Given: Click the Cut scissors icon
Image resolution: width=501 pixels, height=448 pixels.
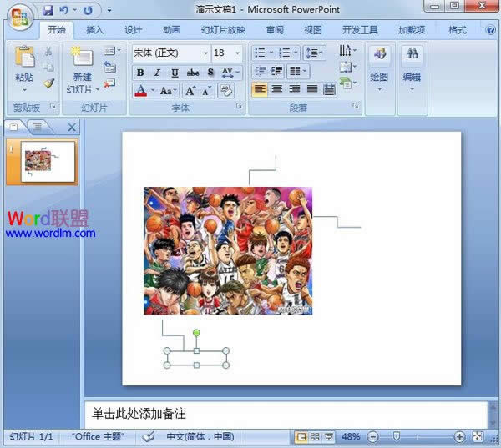Looking at the screenshot, I should pos(48,52).
